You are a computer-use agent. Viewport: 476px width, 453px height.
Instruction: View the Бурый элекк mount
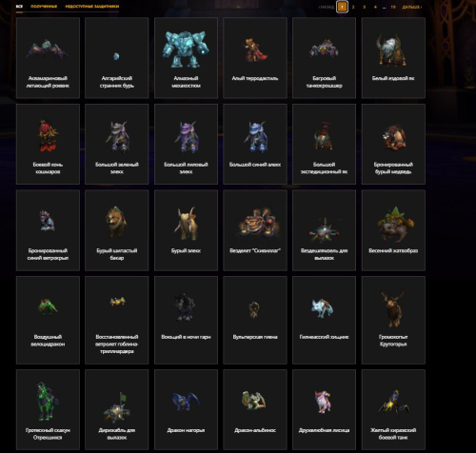point(186,230)
